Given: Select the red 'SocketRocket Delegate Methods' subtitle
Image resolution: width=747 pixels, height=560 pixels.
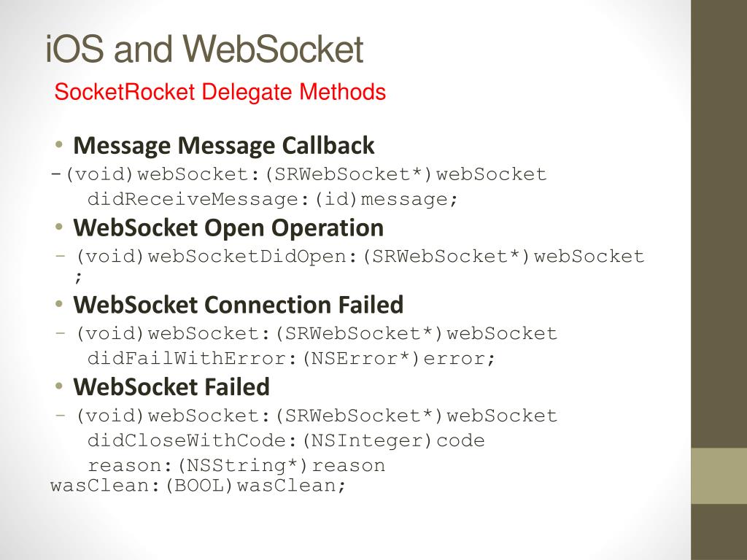Looking at the screenshot, I should click(x=220, y=92).
